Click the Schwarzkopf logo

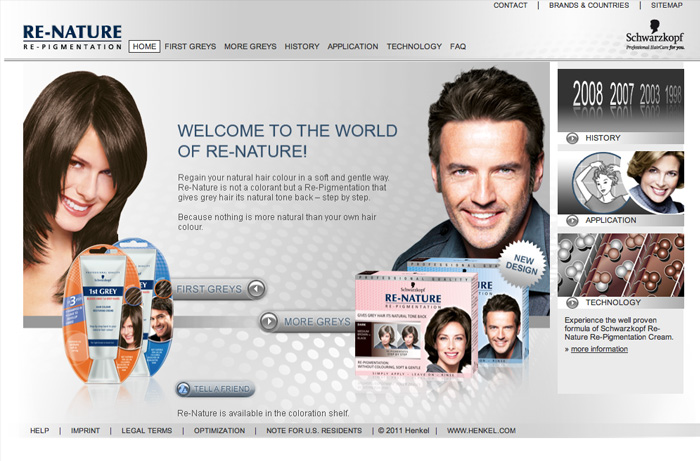[654, 37]
